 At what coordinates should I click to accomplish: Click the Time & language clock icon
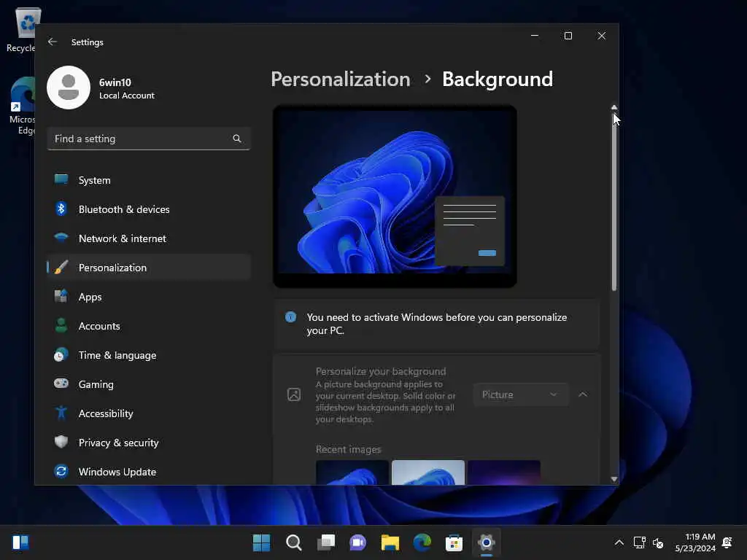point(61,355)
